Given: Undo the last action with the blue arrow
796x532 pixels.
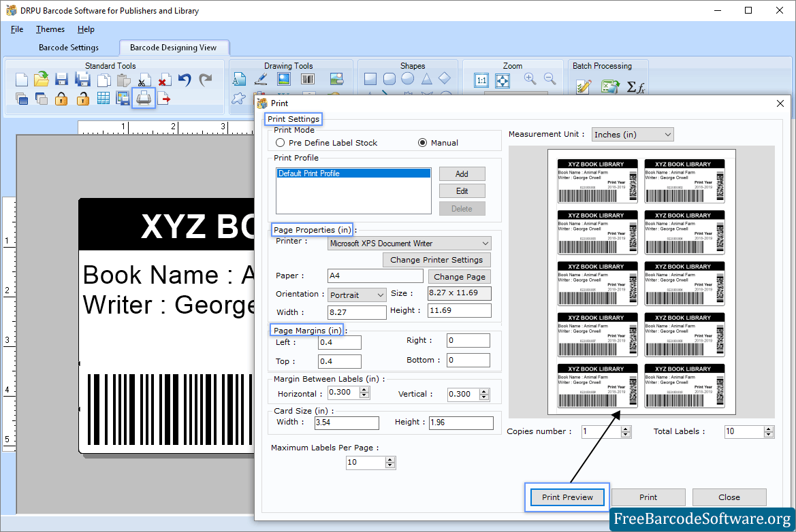Looking at the screenshot, I should click(185, 80).
